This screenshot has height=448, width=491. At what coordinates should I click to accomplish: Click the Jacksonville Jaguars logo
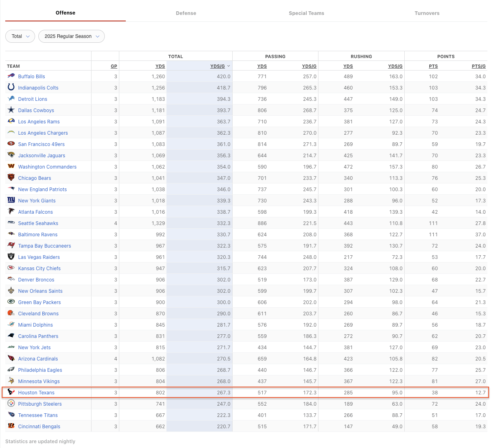pos(11,155)
